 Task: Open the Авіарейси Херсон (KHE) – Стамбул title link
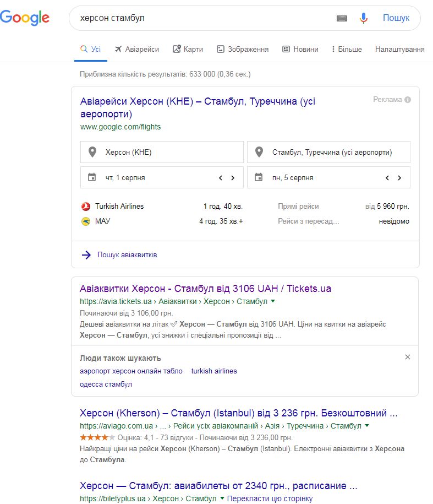(198, 107)
